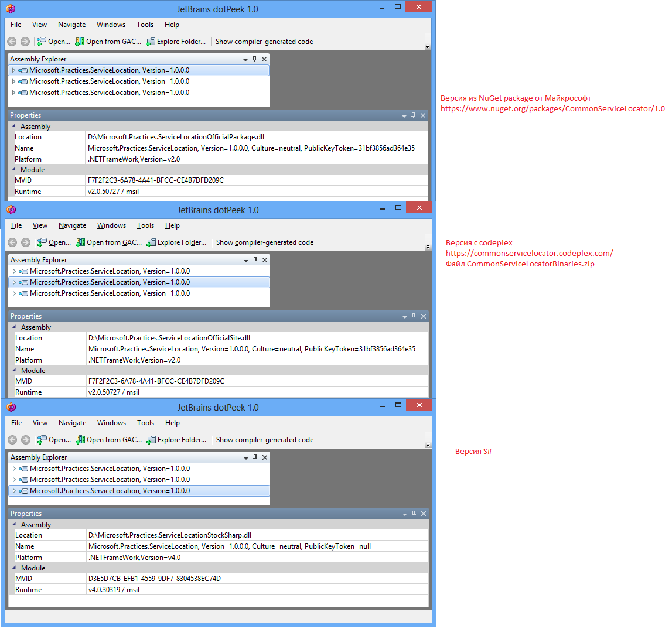Viewport: 672px width, 629px height.
Task: Close Assembly Explorer in middle window
Action: pos(265,260)
